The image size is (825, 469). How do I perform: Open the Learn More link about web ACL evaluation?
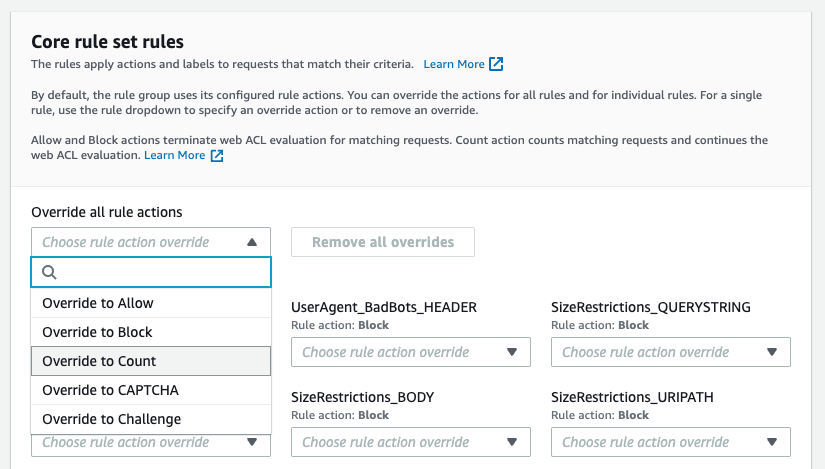click(175, 155)
